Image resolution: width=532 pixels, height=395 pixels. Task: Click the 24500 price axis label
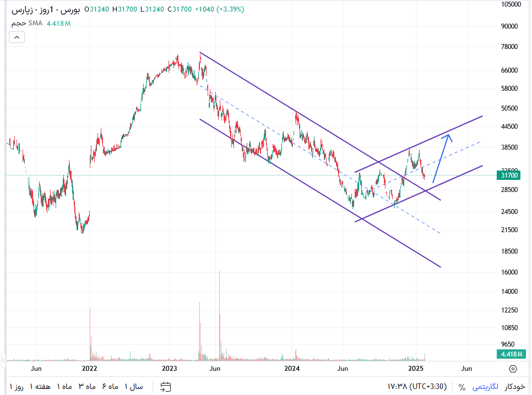pyautogui.click(x=509, y=212)
